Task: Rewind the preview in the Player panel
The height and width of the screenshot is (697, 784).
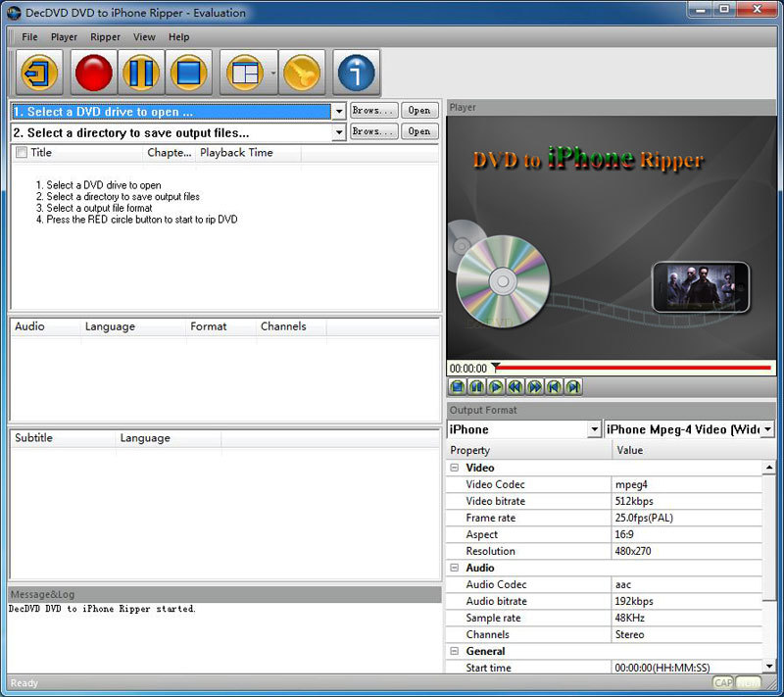Action: (515, 386)
